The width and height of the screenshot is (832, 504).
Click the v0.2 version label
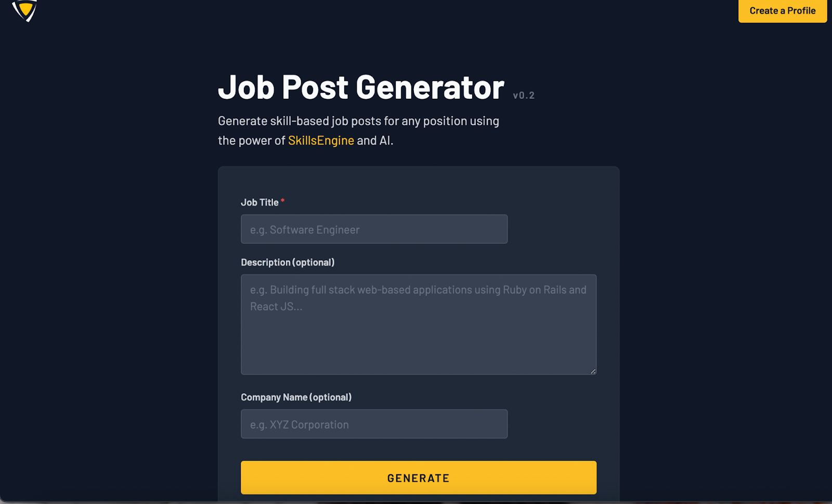[x=524, y=96]
